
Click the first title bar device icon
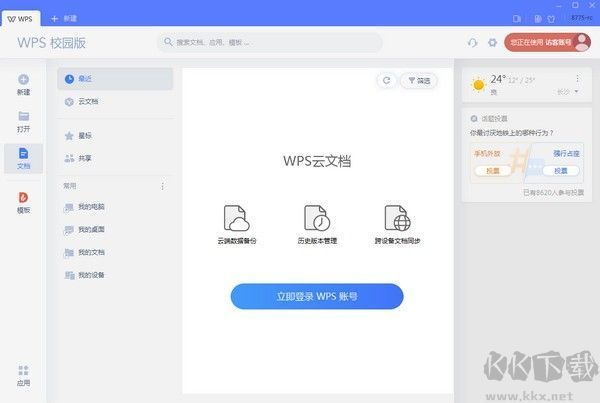517,19
